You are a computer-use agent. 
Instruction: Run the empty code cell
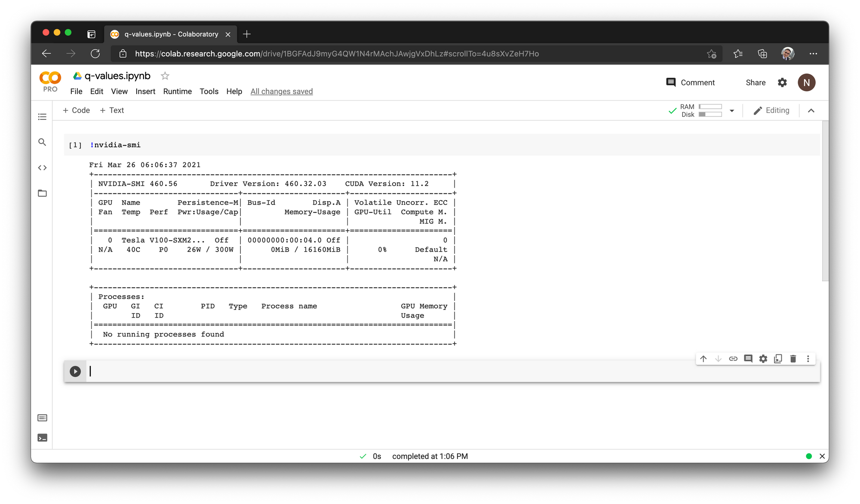75,371
